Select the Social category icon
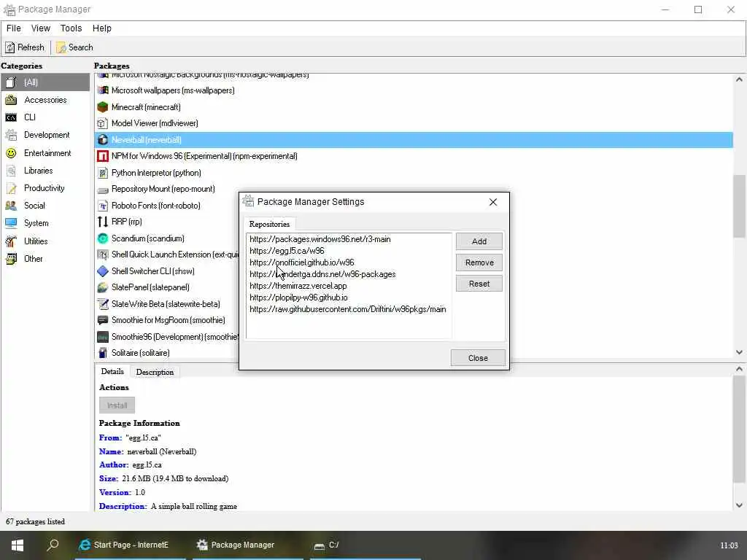Screen dimensions: 747x560 11,206
